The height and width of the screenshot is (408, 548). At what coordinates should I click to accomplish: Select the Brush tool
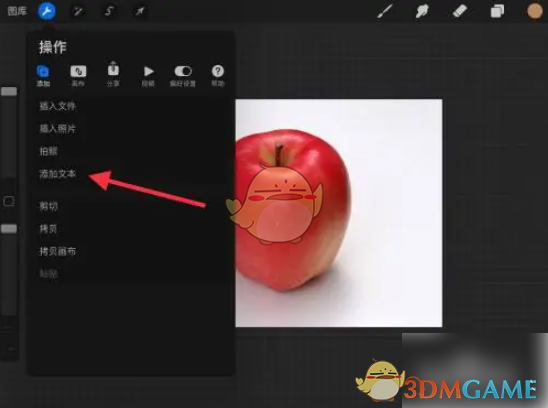click(x=385, y=11)
